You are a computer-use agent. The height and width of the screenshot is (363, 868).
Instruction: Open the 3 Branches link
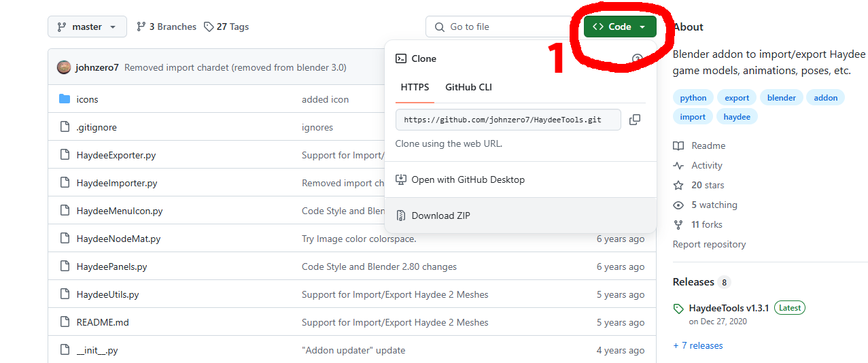167,27
